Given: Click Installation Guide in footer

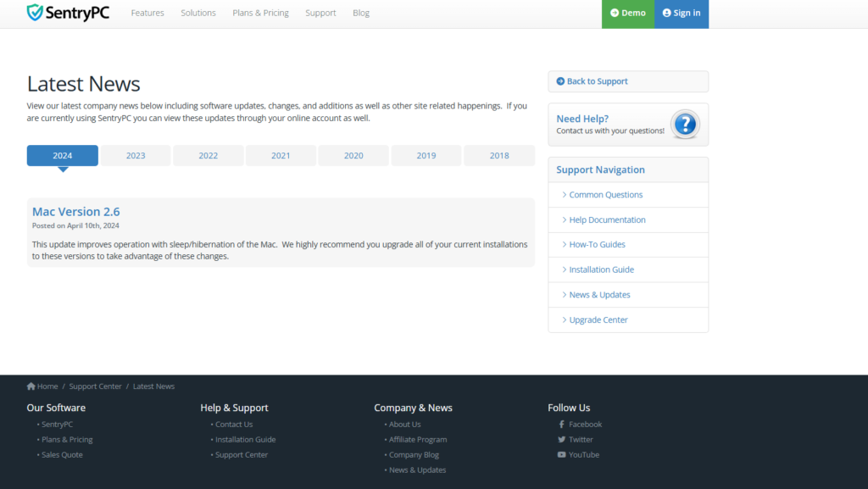Looking at the screenshot, I should (x=245, y=439).
